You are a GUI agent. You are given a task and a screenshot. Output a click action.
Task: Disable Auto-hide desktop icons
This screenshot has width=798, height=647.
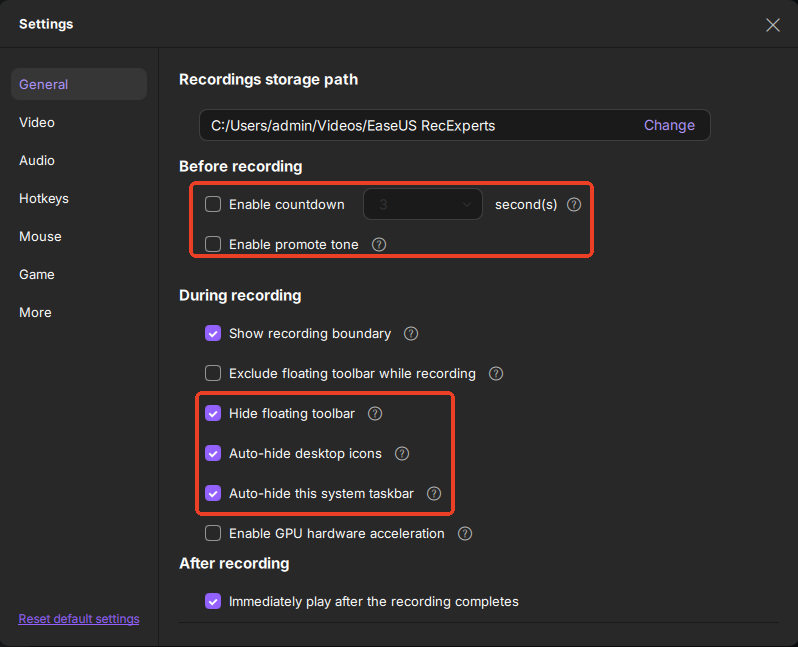coord(213,454)
